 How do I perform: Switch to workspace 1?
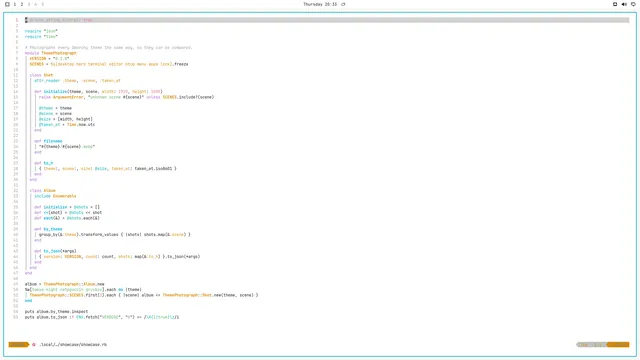pyautogui.click(x=15, y=4)
